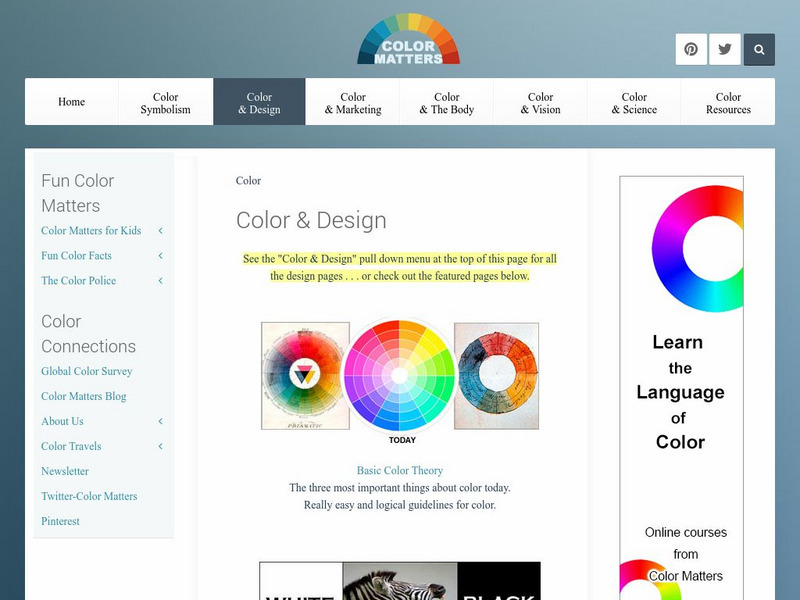The image size is (800, 600).
Task: Expand the Fun Color Facts submenu arrow
Action: (160, 256)
